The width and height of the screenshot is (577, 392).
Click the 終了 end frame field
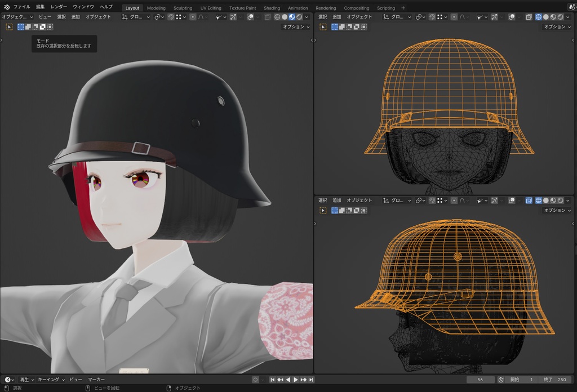pos(555,380)
